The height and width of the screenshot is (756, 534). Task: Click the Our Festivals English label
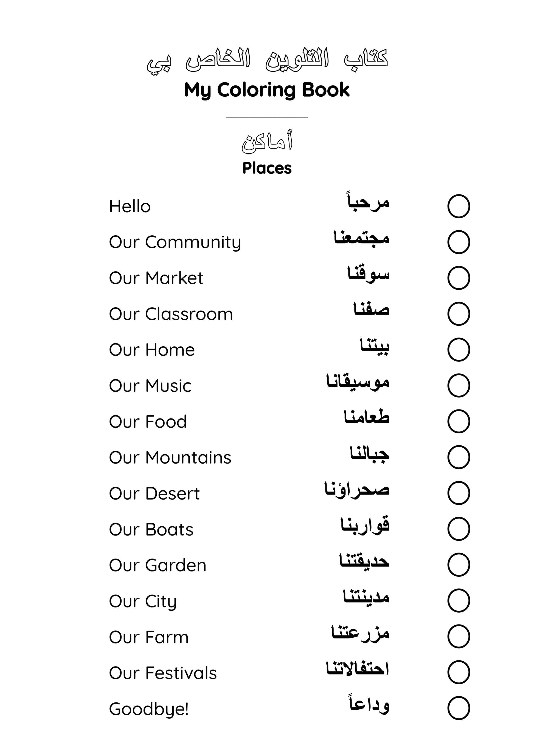[x=163, y=673]
